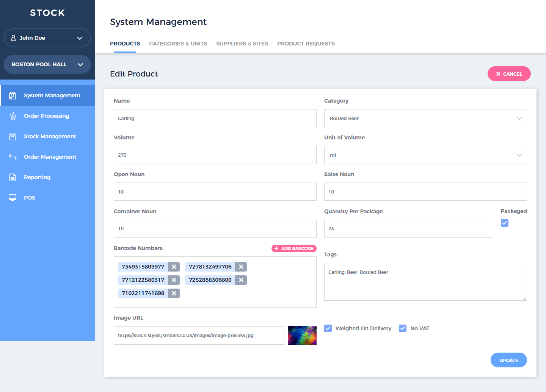546x392 pixels.
Task: Expand the Boston Pool Hall site selector
Action: pos(47,64)
